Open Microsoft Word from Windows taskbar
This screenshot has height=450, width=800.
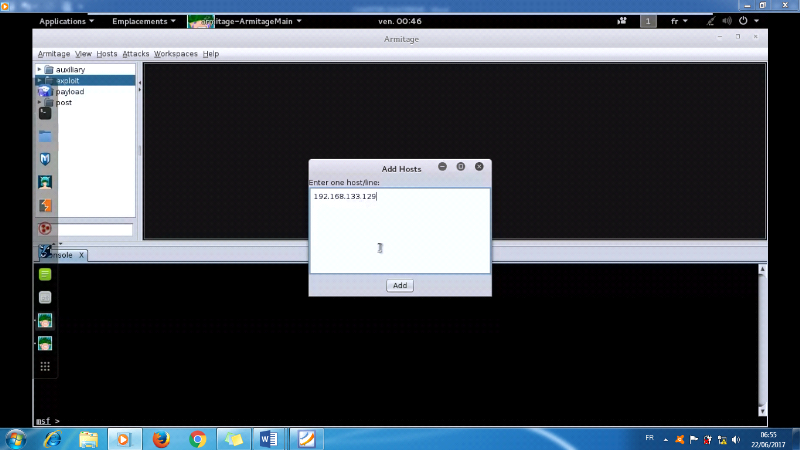point(269,439)
